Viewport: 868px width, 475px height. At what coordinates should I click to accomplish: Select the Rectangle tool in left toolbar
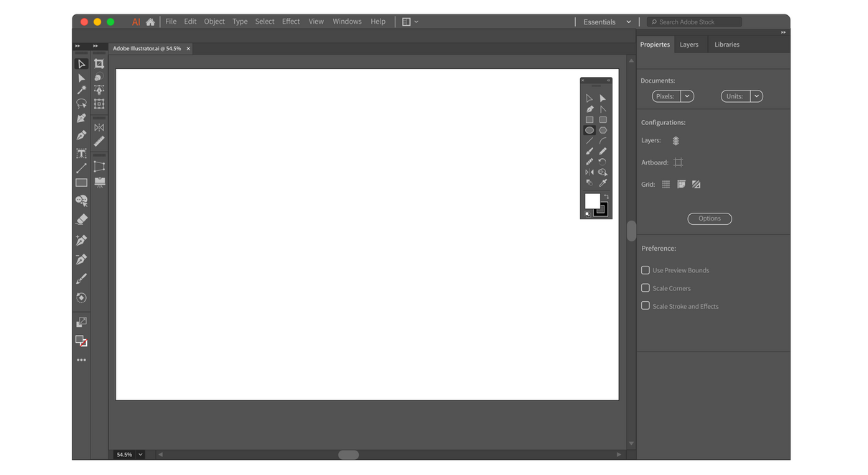[81, 183]
